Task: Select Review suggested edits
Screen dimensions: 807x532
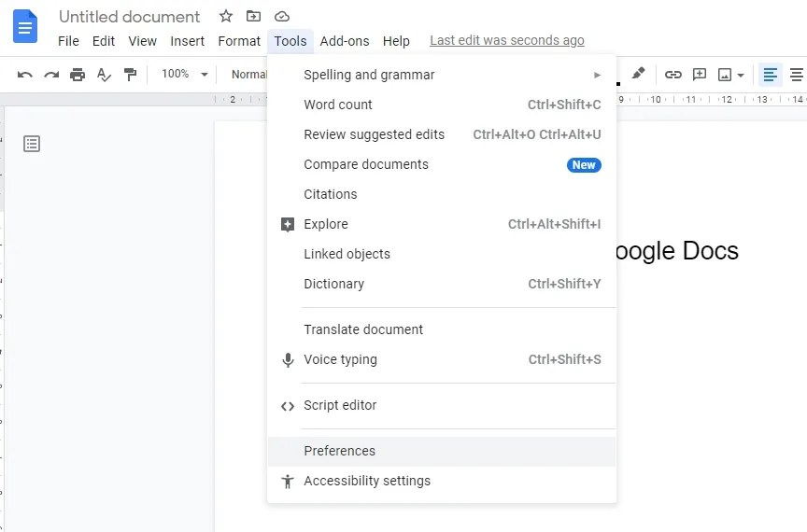Action: pos(442,134)
